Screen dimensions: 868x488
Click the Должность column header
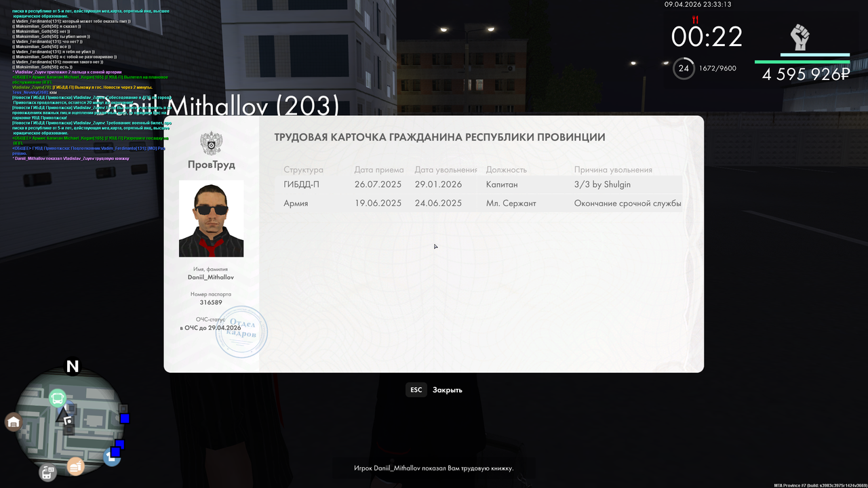pyautogui.click(x=507, y=170)
